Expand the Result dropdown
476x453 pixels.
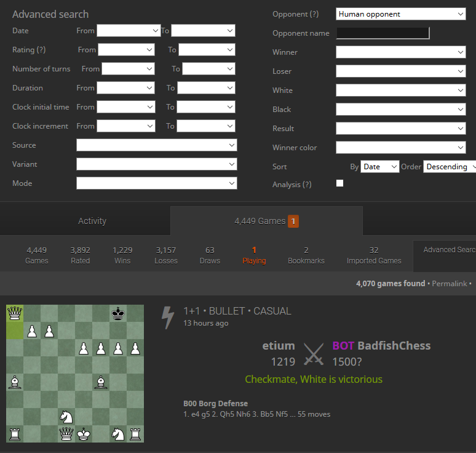(x=401, y=129)
